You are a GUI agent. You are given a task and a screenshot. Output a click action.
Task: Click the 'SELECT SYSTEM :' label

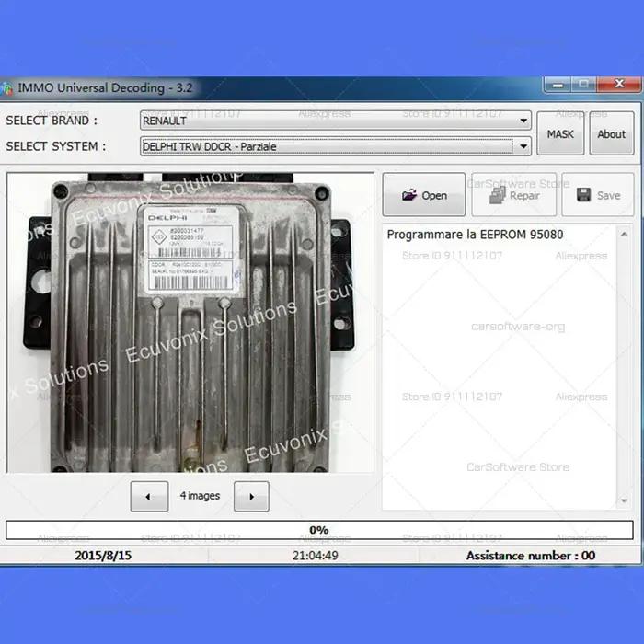point(56,146)
